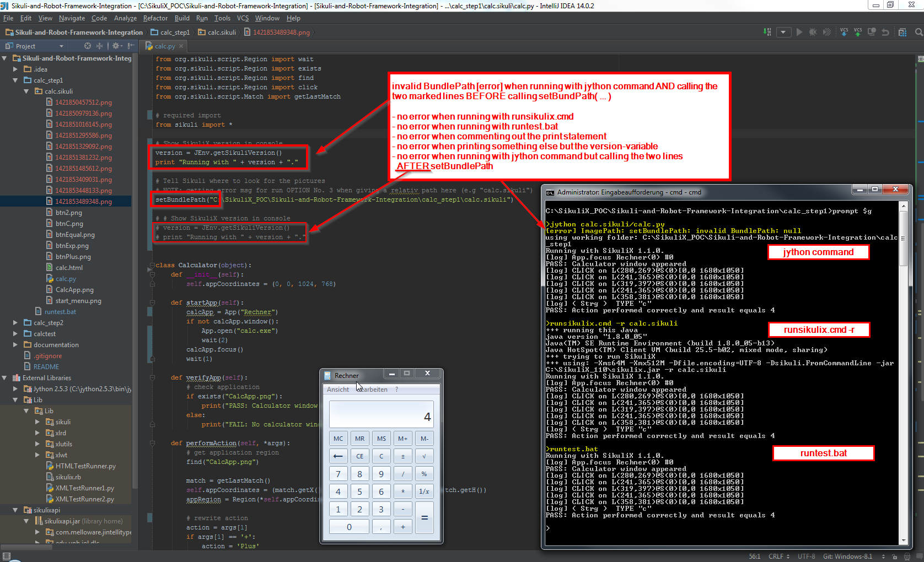Click 1/x button in Rechner

click(x=424, y=491)
